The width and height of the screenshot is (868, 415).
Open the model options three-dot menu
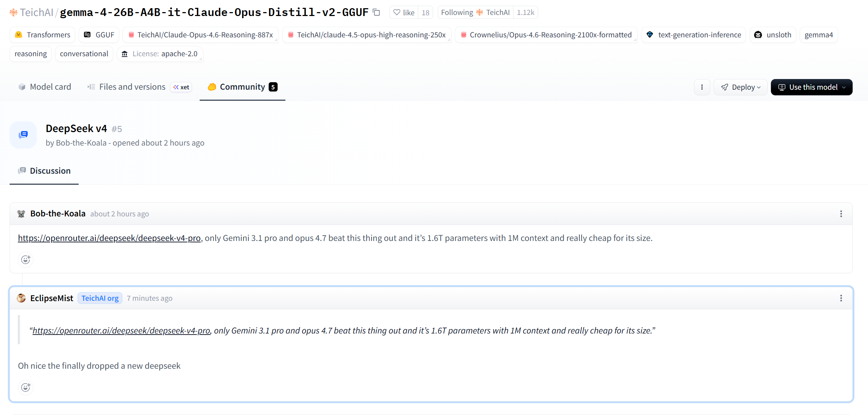702,87
